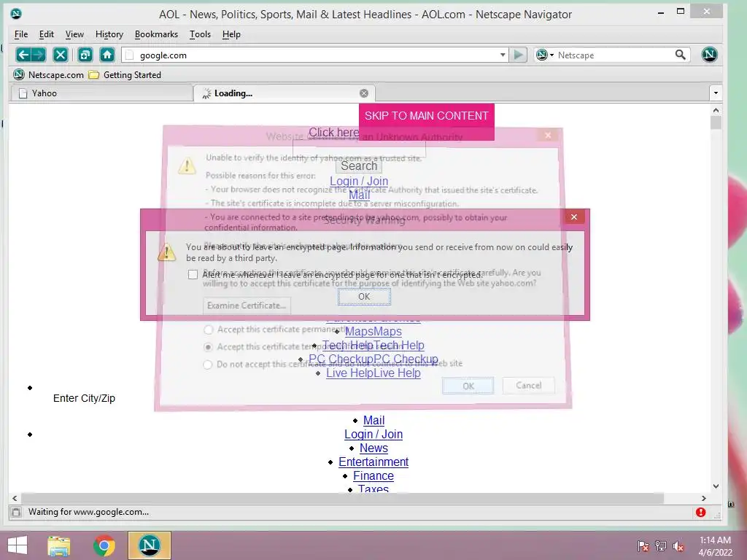The height and width of the screenshot is (560, 747).
Task: Click the vertical scrollbar thumb
Action: 716,122
